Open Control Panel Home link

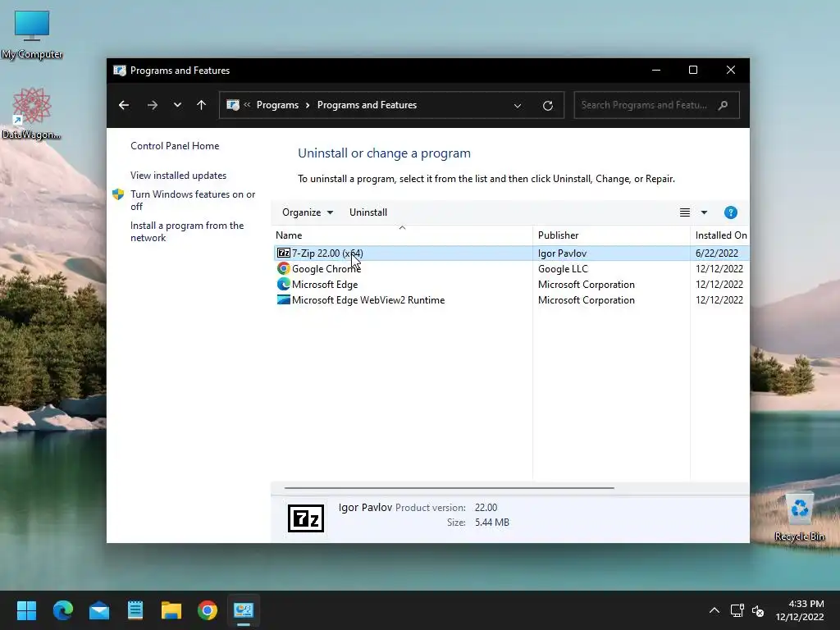coord(175,146)
